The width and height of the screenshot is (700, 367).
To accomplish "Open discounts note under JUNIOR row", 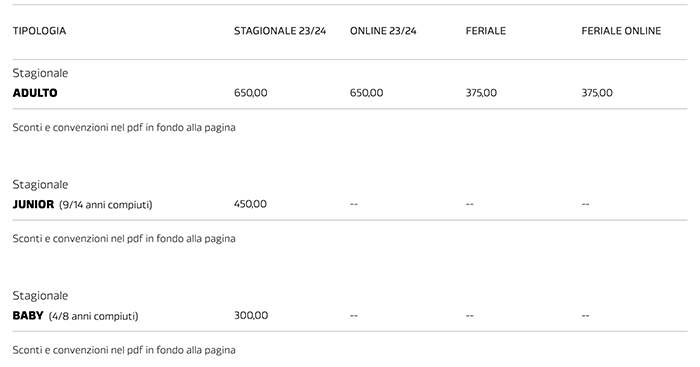I will [x=124, y=239].
